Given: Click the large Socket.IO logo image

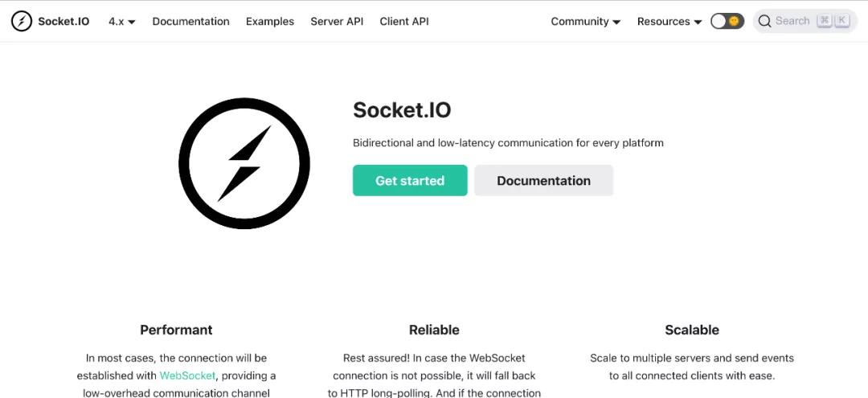Looking at the screenshot, I should coord(244,163).
